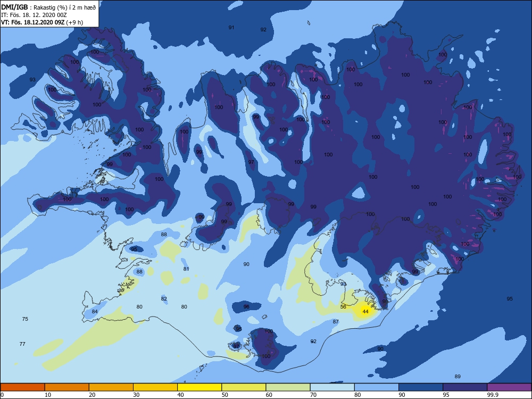This screenshot has width=532, height=399.
Task: Click the legend tick label '30'
Action: coord(136,395)
